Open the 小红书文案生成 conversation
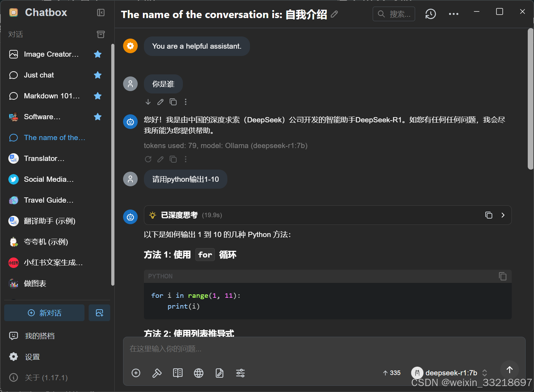This screenshot has height=392, width=534. (56, 263)
